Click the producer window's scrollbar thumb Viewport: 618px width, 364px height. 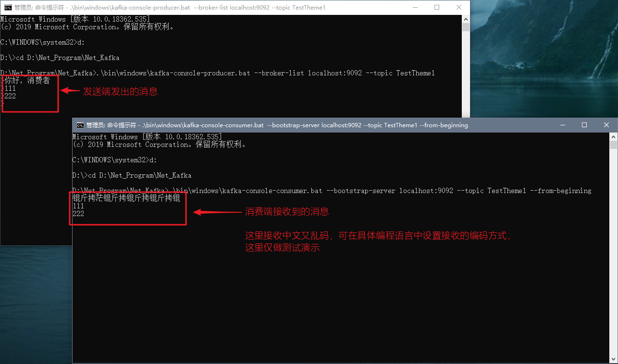click(466, 27)
